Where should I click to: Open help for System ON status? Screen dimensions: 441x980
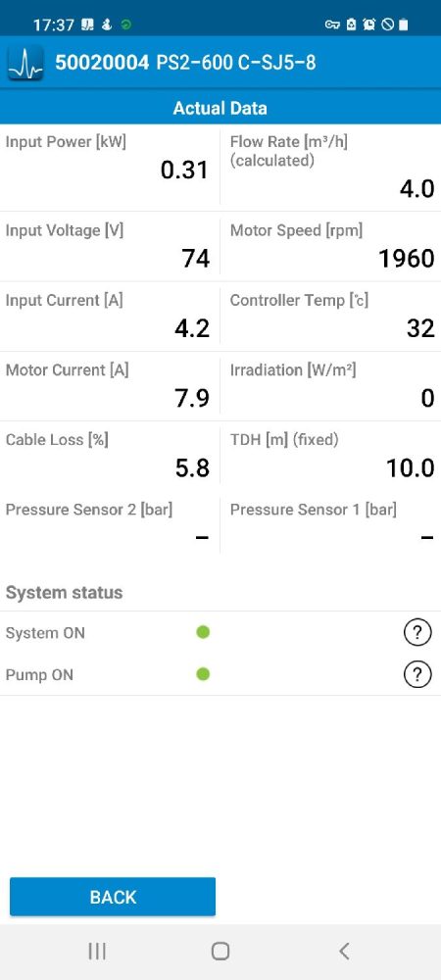[417, 633]
